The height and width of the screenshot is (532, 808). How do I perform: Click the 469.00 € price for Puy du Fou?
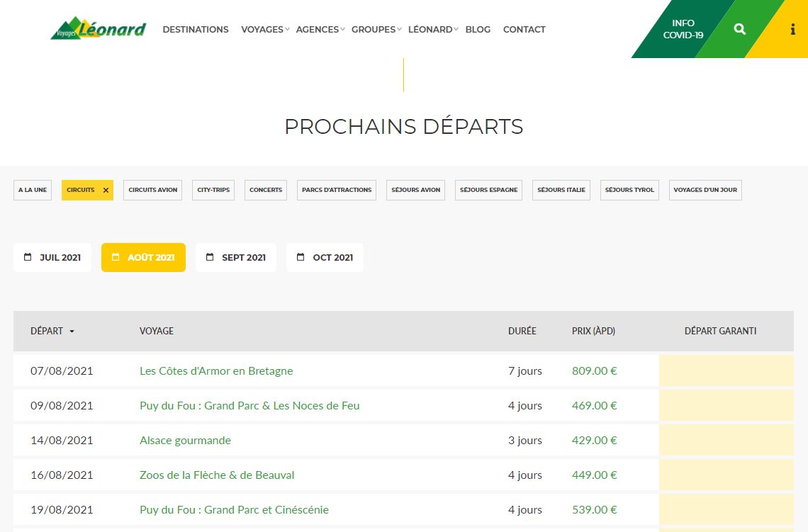tap(594, 405)
